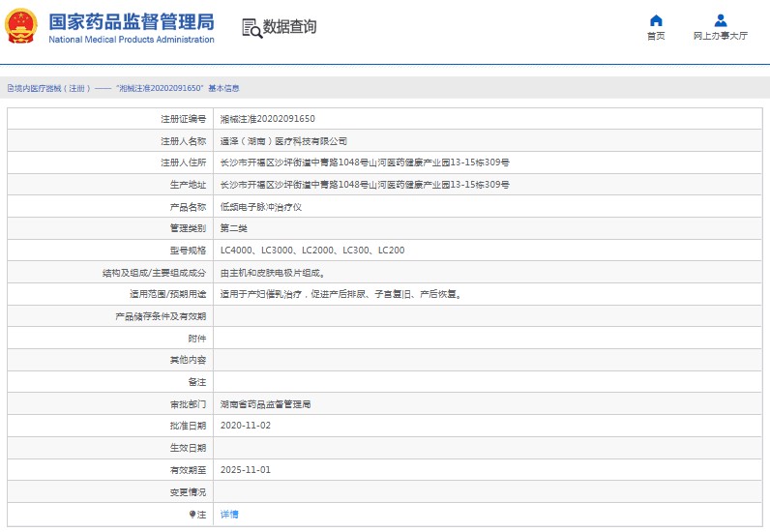Click approval department 湖南省药品监督管理局
This screenshot has width=770, height=532.
[x=265, y=404]
